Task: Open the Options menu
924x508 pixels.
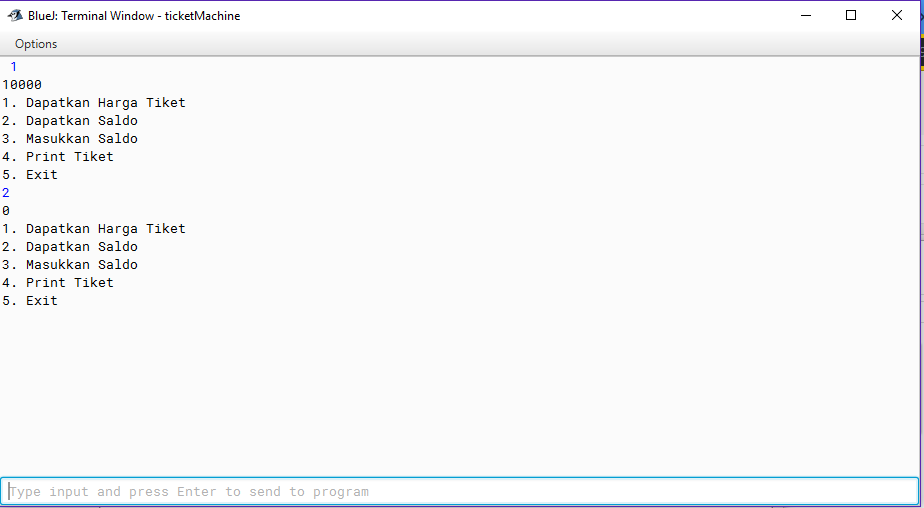Action: pyautogui.click(x=36, y=44)
